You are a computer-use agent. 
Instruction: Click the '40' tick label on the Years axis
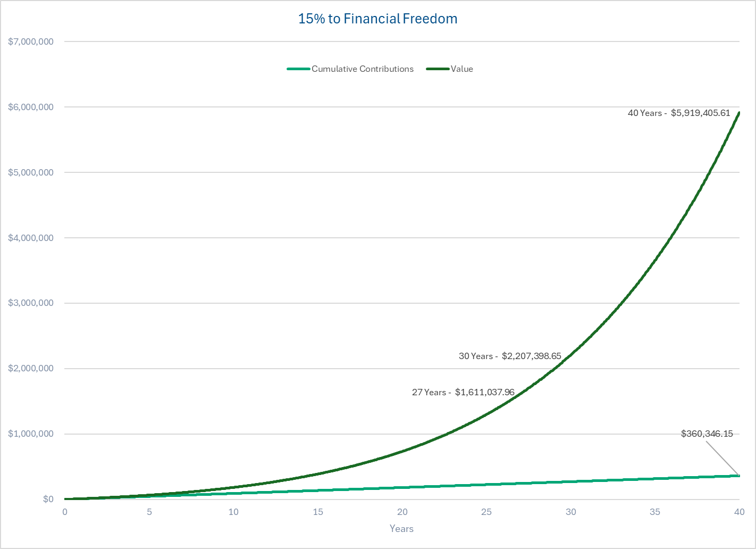pos(739,512)
